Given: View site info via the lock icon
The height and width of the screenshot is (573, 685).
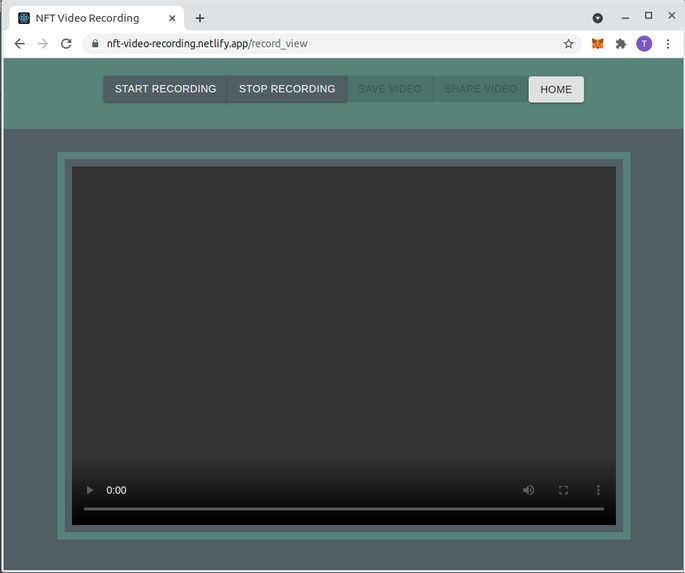Looking at the screenshot, I should 95,44.
